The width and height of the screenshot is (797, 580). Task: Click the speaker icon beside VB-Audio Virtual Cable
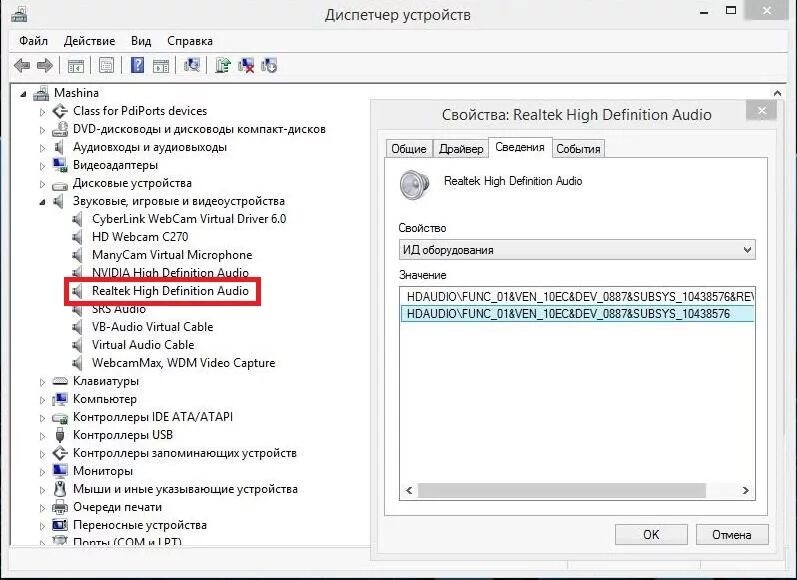click(77, 327)
